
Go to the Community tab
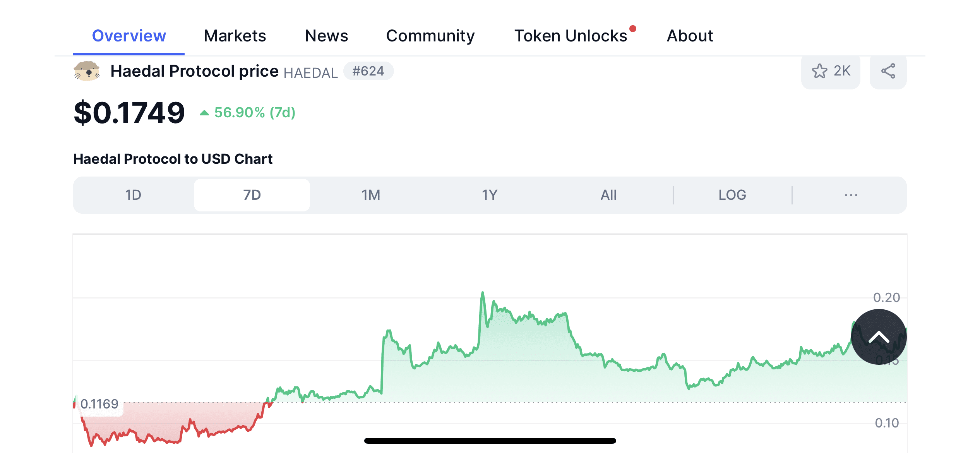430,36
